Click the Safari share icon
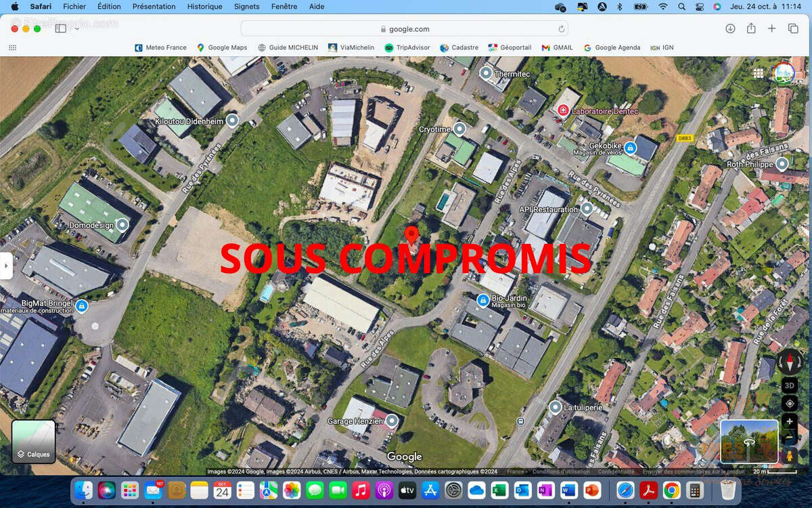The image size is (812, 508). (x=751, y=28)
